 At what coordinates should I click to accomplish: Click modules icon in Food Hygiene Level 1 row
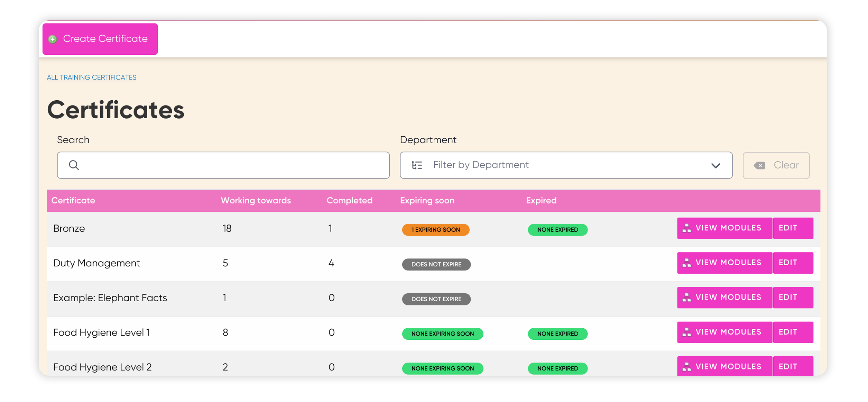click(687, 332)
